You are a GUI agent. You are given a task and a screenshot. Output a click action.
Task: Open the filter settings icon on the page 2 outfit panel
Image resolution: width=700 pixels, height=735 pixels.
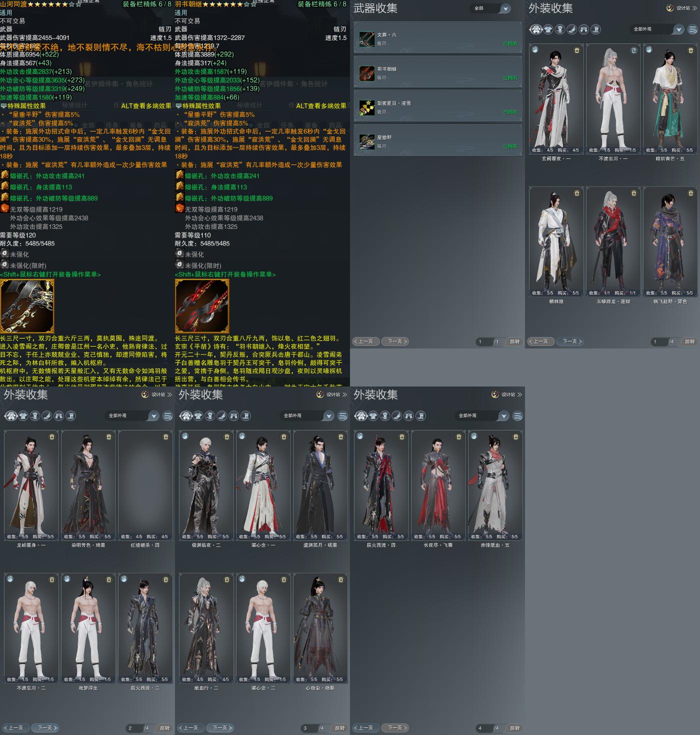(x=168, y=416)
